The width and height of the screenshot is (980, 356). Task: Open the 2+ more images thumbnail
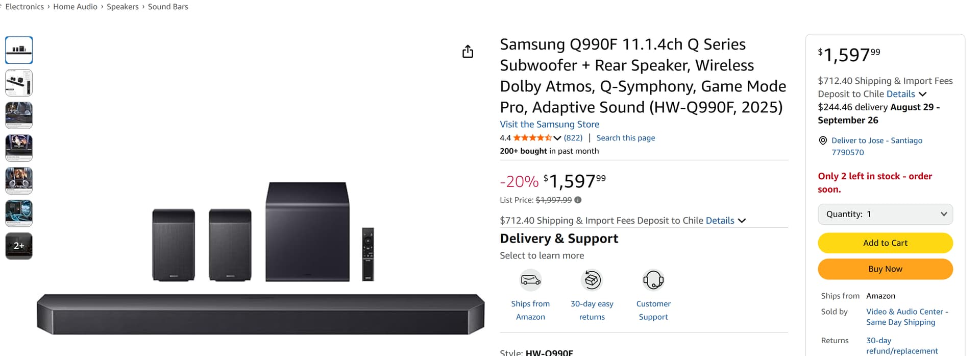19,246
